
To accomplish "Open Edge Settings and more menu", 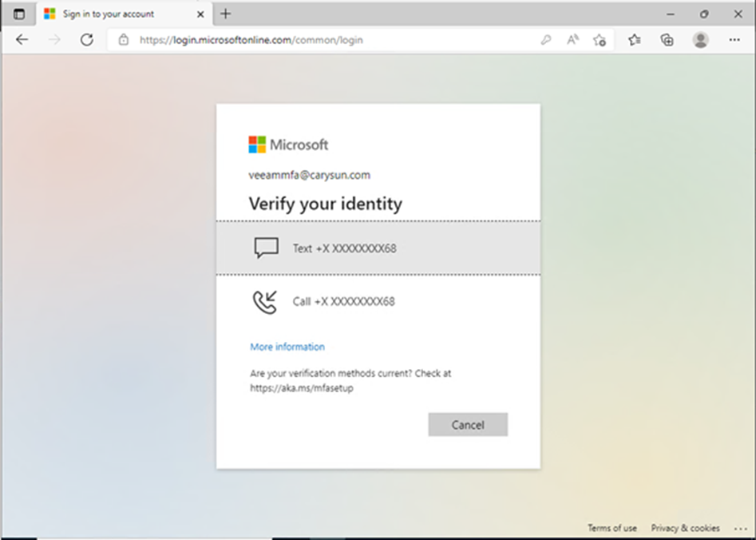I will pyautogui.click(x=734, y=40).
